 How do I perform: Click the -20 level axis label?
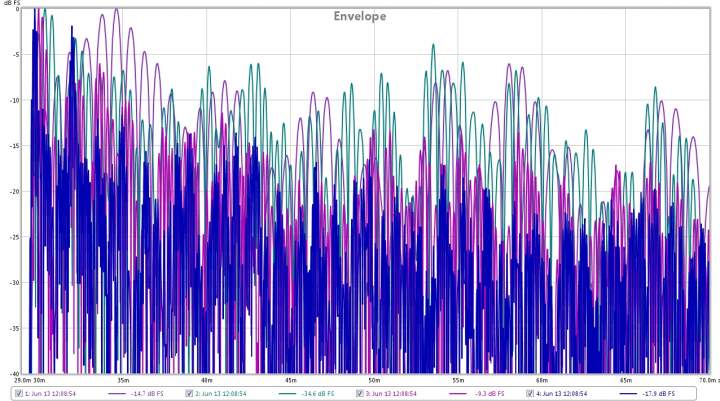click(15, 192)
